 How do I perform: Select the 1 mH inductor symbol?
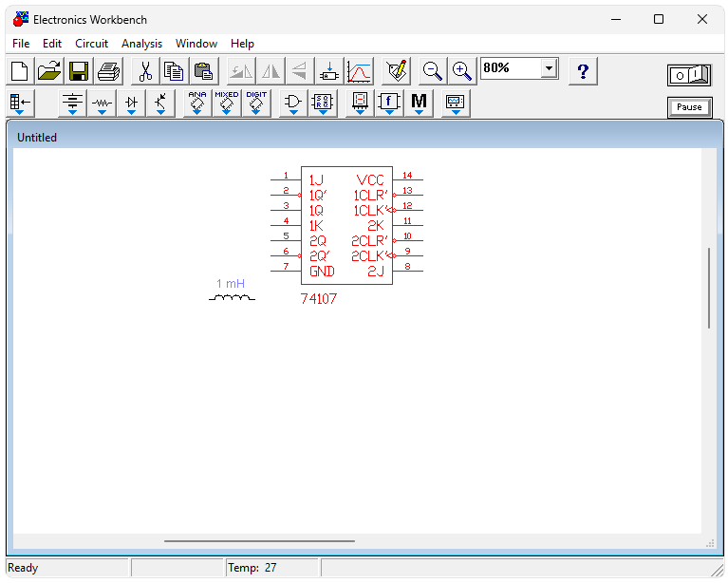coord(232,298)
